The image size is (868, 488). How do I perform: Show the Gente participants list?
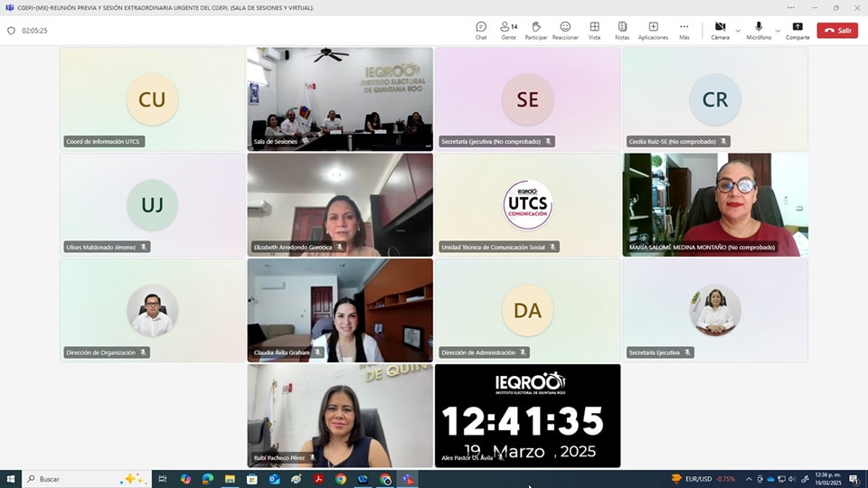509,31
